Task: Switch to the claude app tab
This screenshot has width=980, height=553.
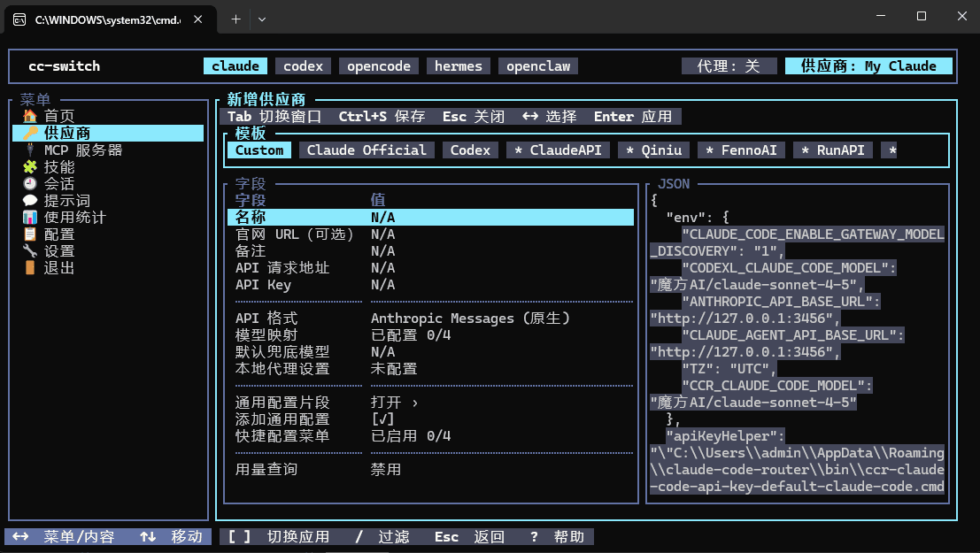Action: (235, 66)
